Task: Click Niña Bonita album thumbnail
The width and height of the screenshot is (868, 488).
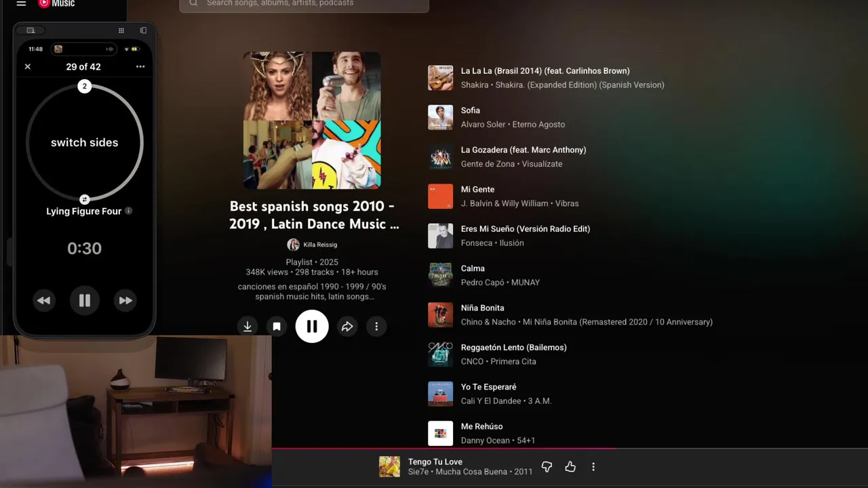Action: [440, 315]
